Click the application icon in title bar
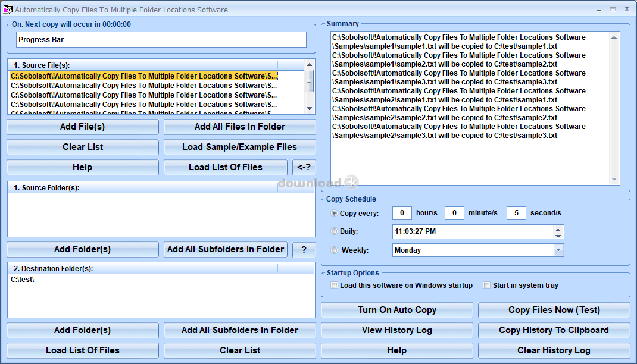This screenshot has height=364, width=637. pyautogui.click(x=7, y=9)
